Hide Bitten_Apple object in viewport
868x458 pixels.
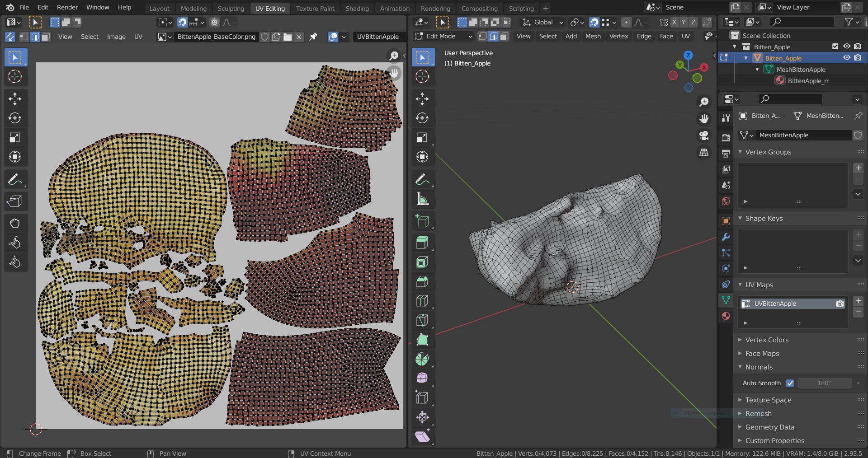(846, 58)
